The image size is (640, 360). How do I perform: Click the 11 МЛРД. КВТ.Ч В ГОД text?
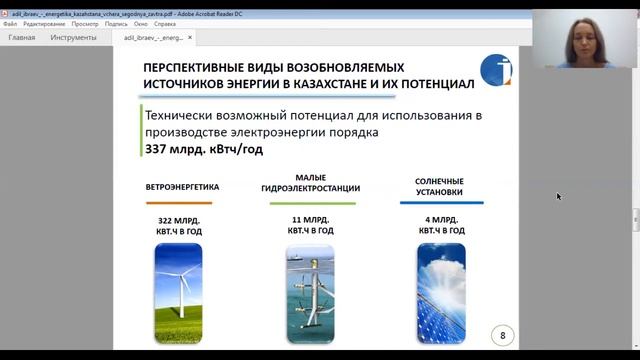[x=311, y=225]
